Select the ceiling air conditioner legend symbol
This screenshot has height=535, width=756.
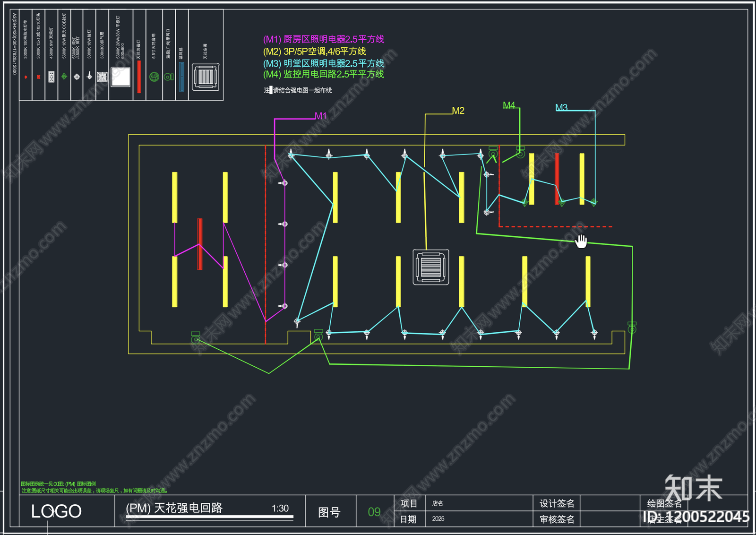[206, 77]
